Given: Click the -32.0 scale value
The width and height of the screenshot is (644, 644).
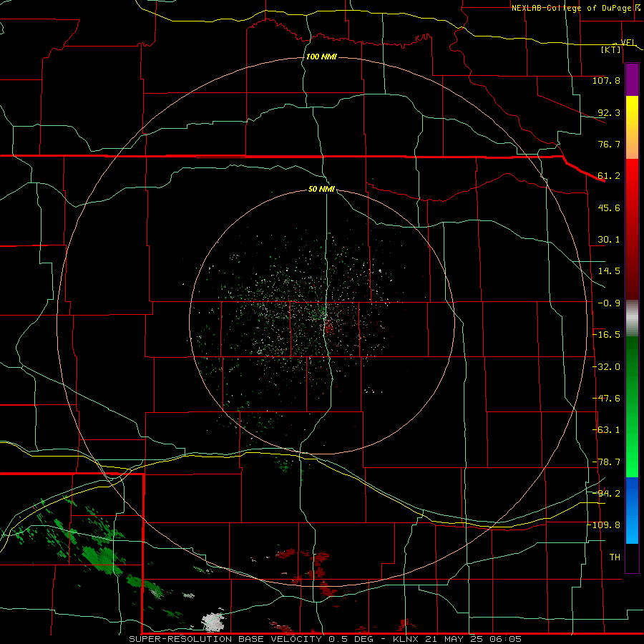Looking at the screenshot, I should [606, 367].
